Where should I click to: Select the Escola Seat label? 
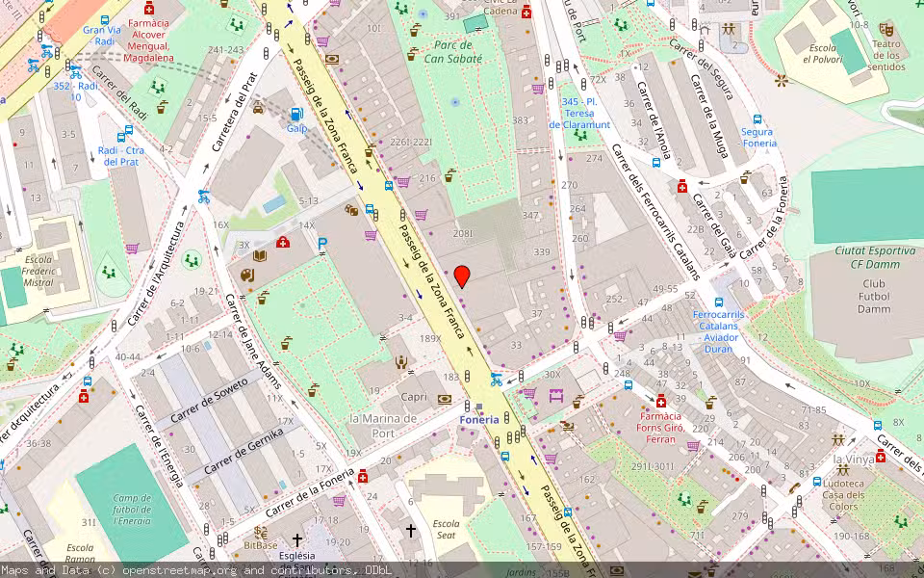coord(446,529)
